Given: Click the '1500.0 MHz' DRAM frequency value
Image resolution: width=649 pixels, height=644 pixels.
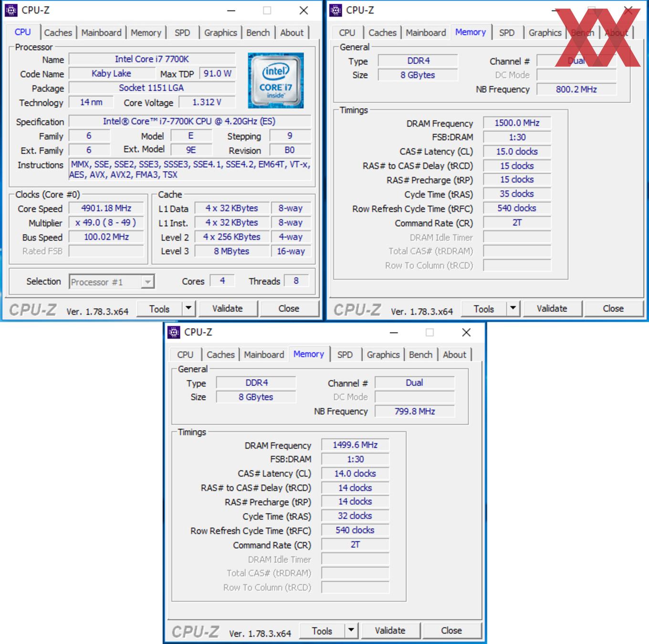Looking at the screenshot, I should pos(517,123).
